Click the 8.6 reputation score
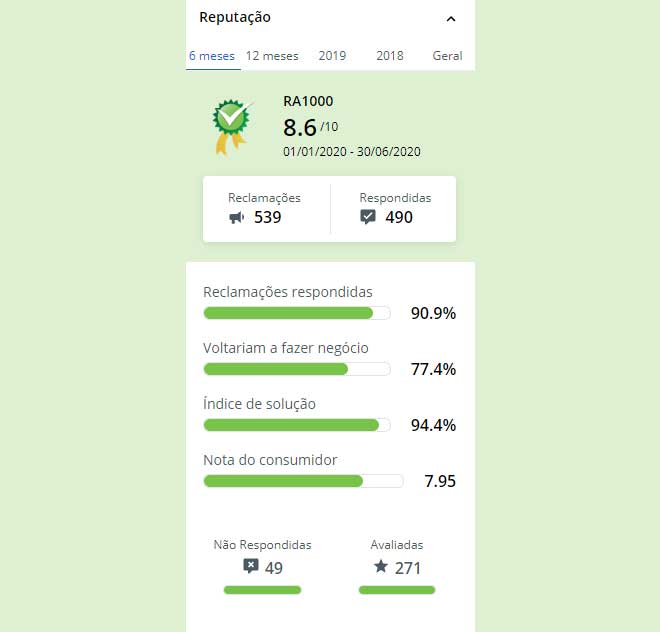This screenshot has height=632, width=660. pos(300,128)
